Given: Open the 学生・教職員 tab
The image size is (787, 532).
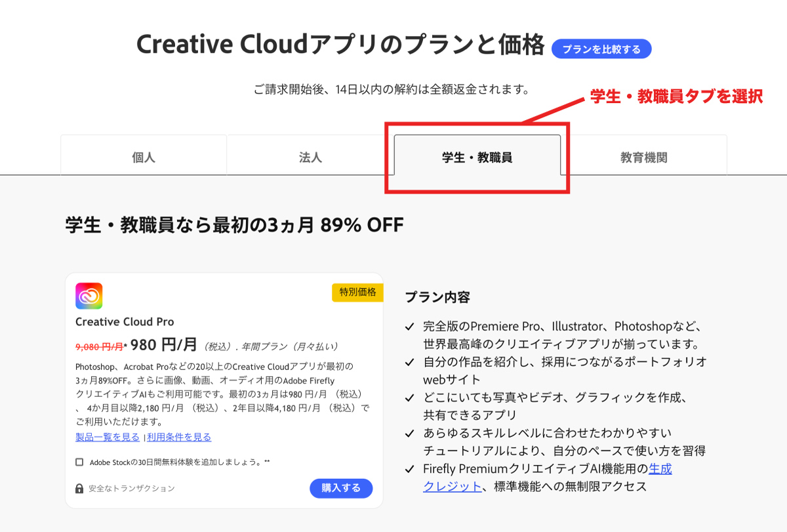Looking at the screenshot, I should (477, 157).
